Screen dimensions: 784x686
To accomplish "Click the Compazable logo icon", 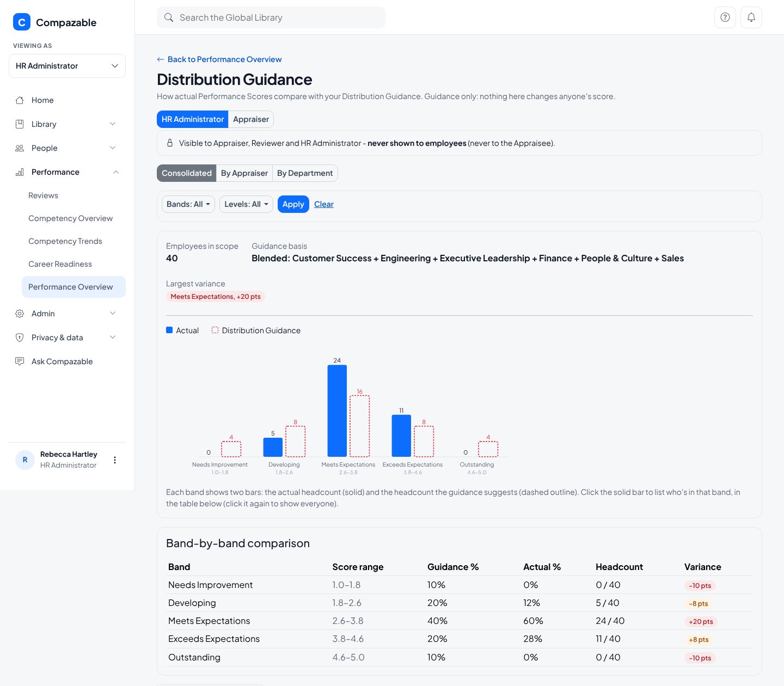I will [22, 22].
